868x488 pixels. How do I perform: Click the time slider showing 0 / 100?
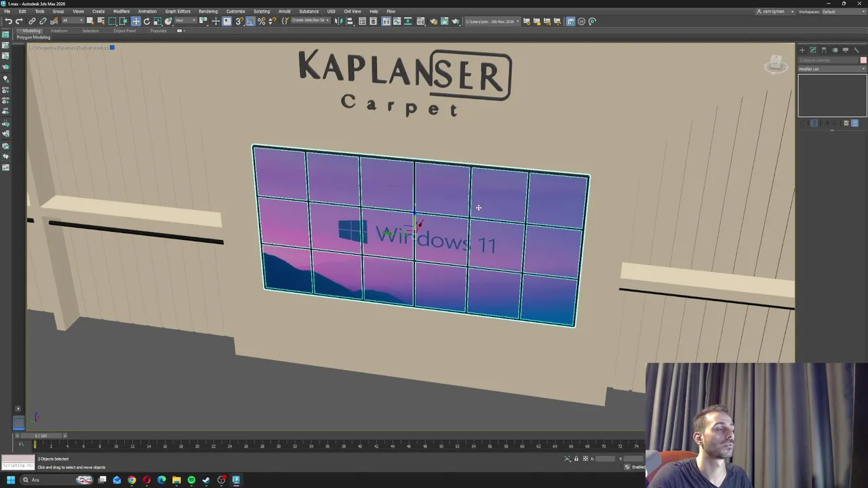click(41, 436)
